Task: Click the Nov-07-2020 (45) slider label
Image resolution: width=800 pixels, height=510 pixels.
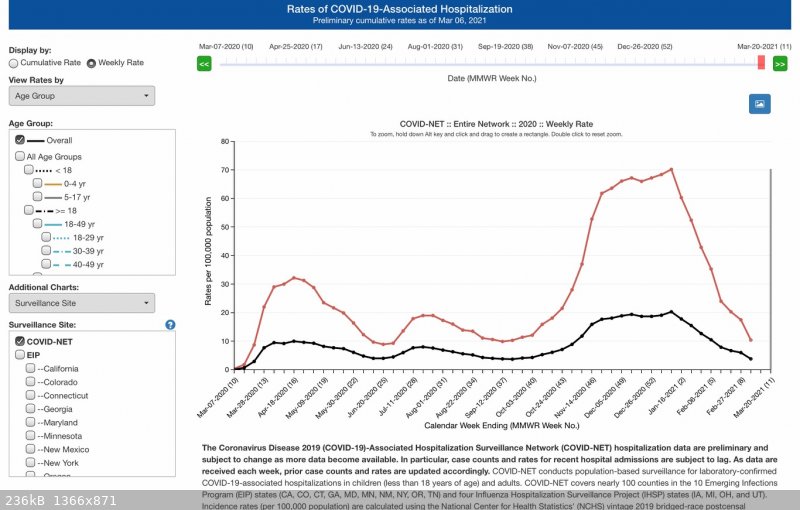Action: (x=575, y=46)
